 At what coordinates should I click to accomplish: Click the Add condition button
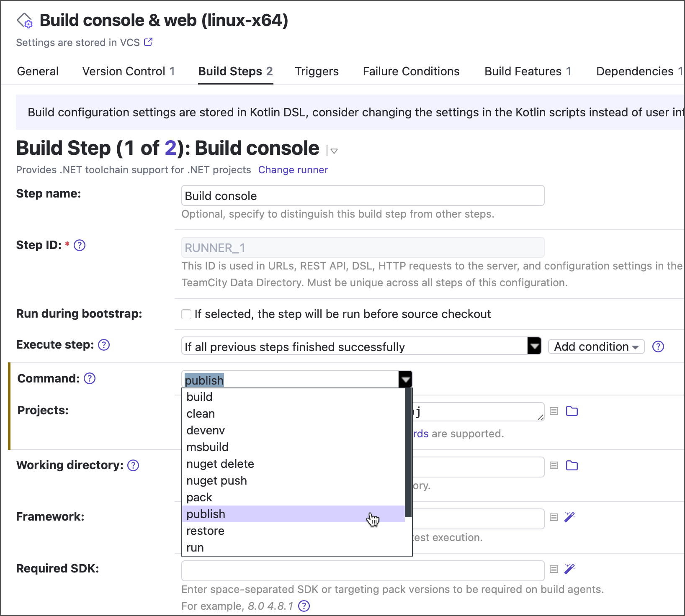pos(596,346)
